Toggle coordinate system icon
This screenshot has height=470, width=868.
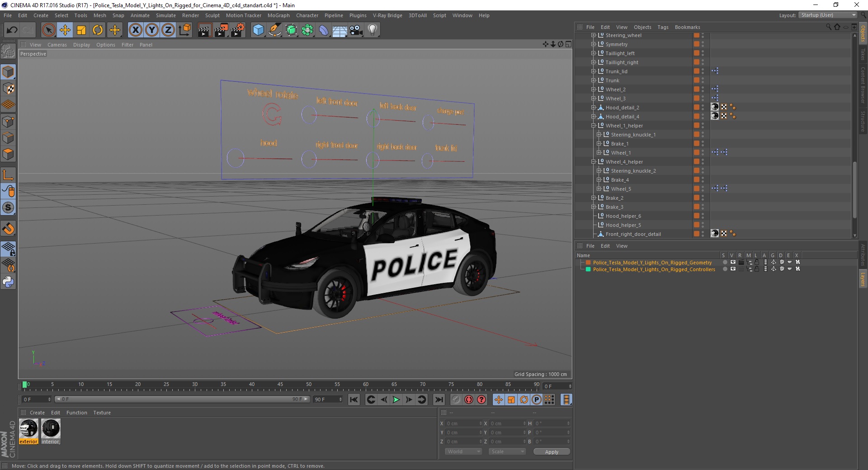184,30
